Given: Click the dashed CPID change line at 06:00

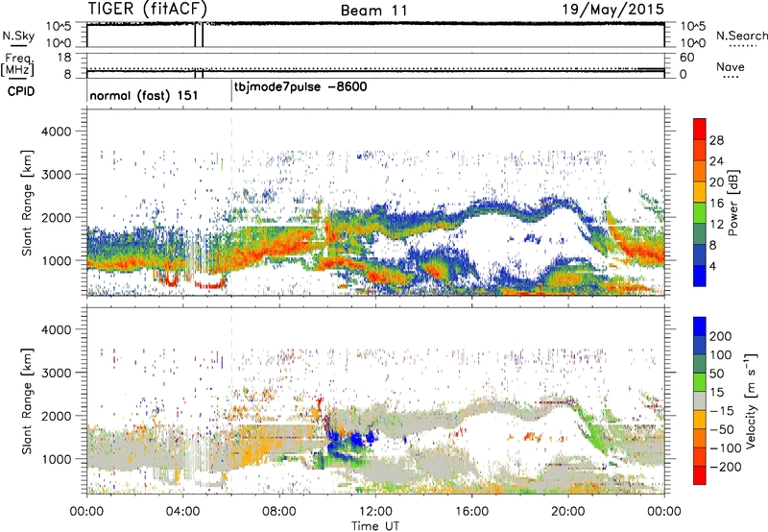Looking at the screenshot, I should pos(231,202).
